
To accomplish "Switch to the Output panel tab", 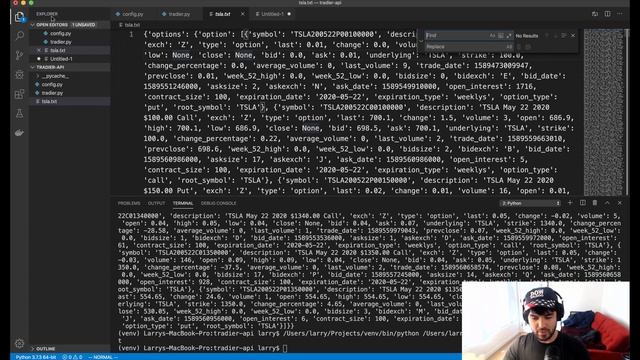I will click(x=156, y=203).
